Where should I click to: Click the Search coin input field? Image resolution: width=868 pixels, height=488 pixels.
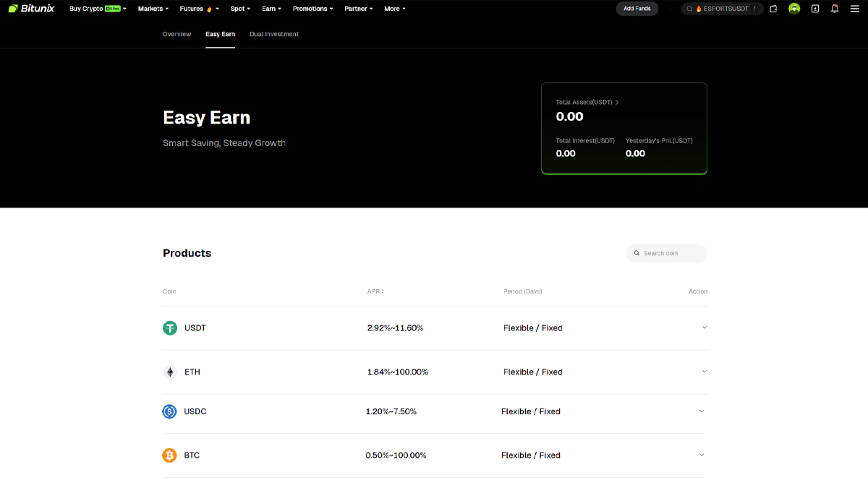(x=665, y=253)
